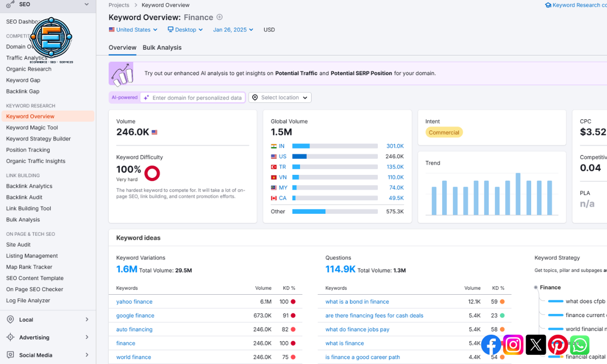
Task: Open the United States country dropdown
Action: point(133,29)
